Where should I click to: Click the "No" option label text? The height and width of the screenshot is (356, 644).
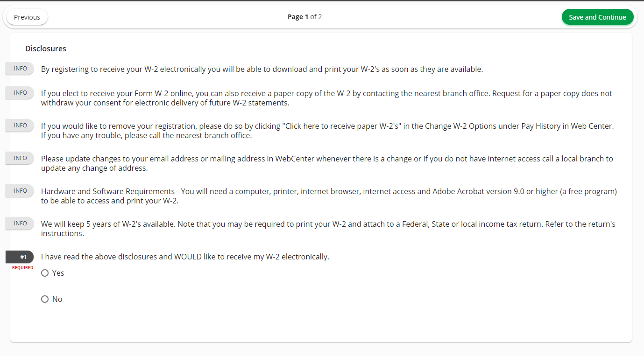tap(57, 299)
